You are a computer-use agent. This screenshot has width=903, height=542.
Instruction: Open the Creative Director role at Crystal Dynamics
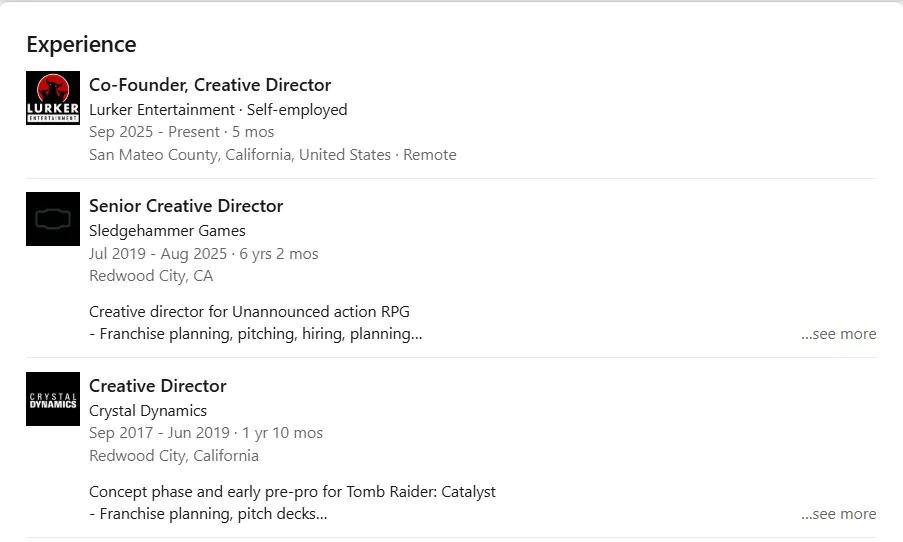tap(158, 386)
